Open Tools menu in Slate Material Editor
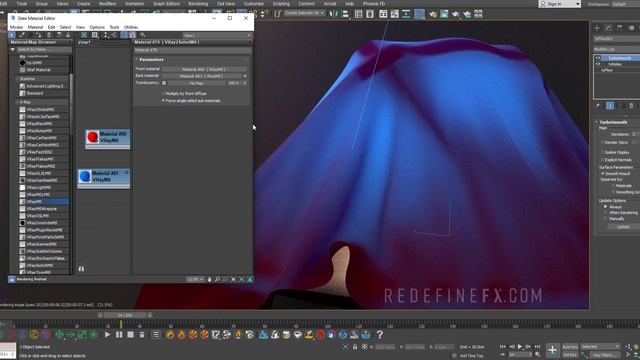This screenshot has width=640, height=360. [114, 27]
